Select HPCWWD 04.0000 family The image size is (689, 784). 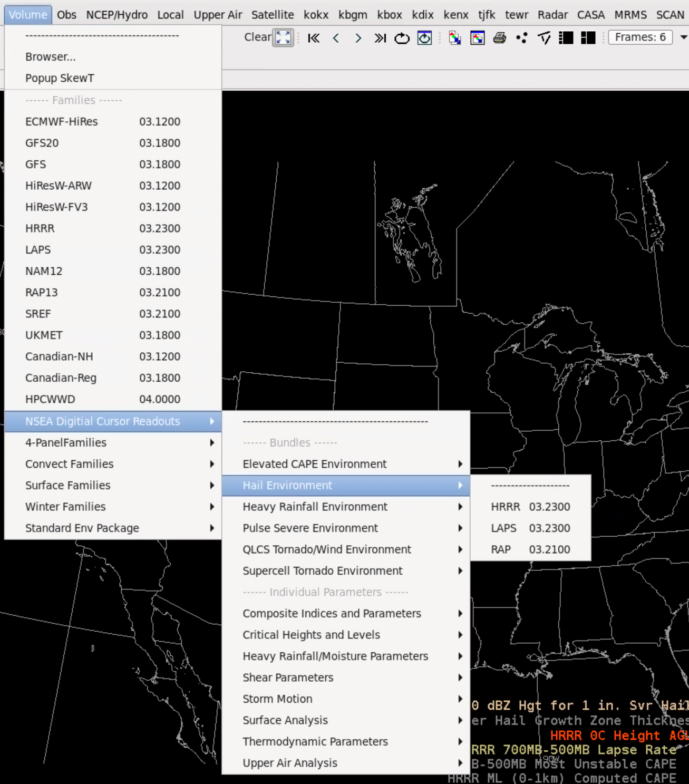tap(113, 399)
